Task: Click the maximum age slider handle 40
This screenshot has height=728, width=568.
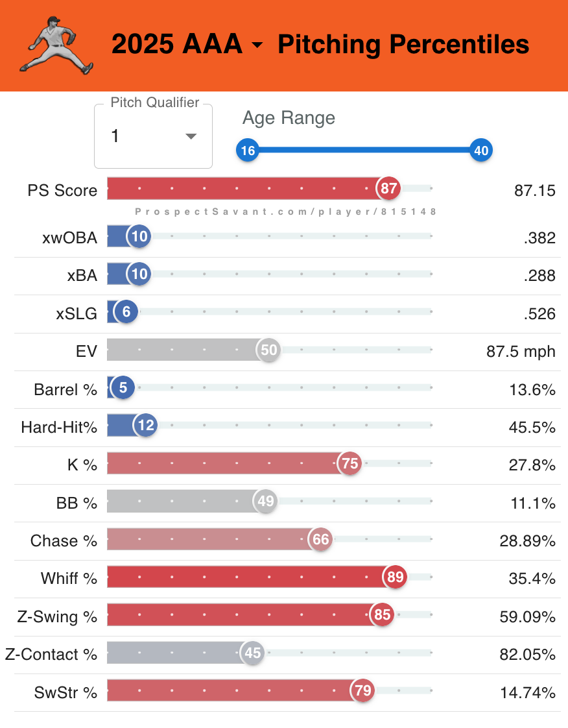Action: pos(481,151)
